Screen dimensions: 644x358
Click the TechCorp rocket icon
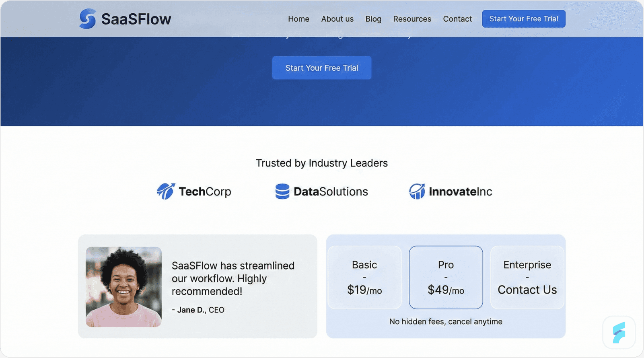(166, 191)
